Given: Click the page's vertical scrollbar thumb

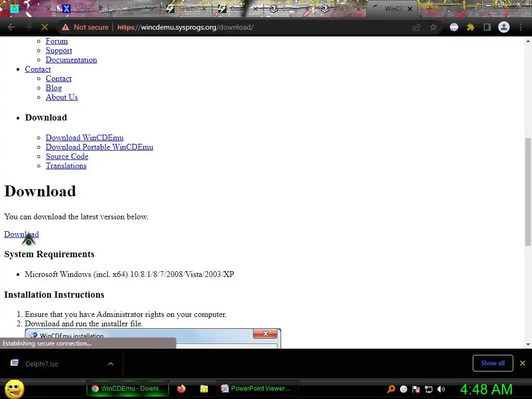Looking at the screenshot, I should [528, 191].
